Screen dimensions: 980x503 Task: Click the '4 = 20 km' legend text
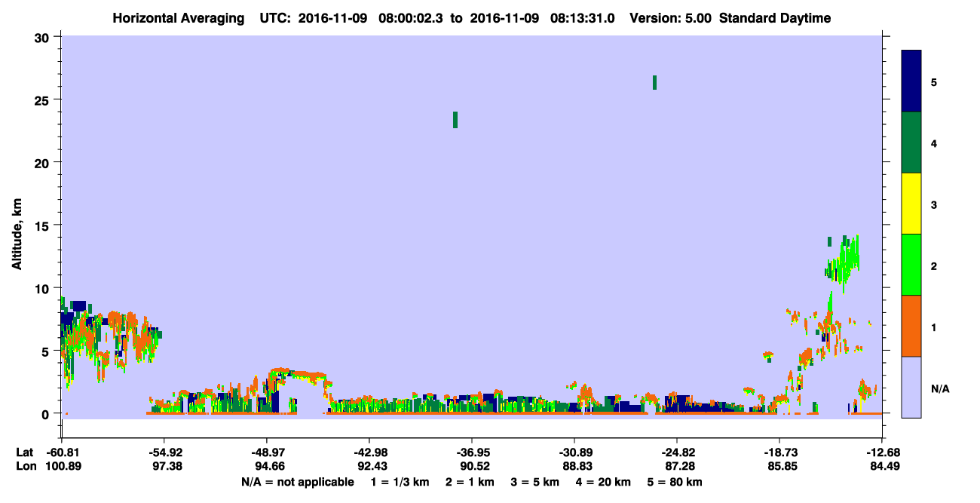coord(604,482)
